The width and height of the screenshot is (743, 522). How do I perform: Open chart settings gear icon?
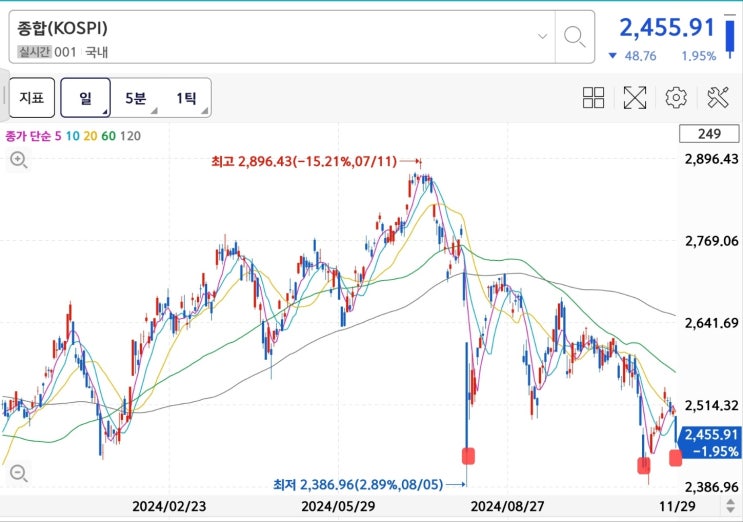click(676, 97)
